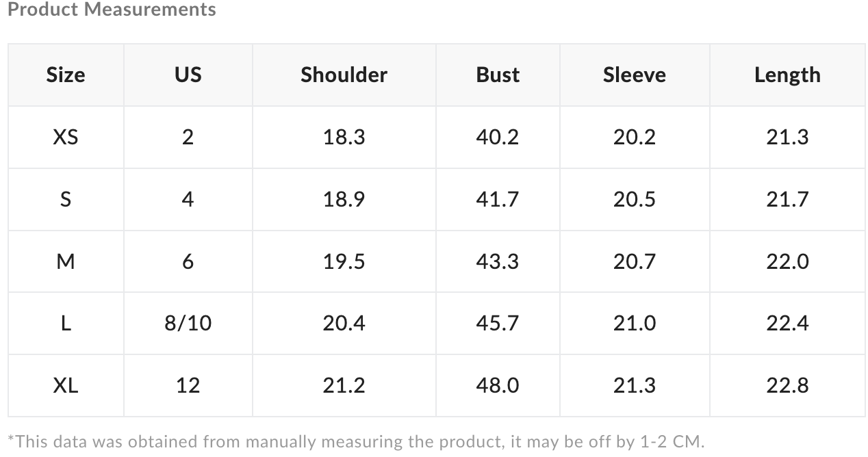Select the XL size row label
This screenshot has height=457, width=868.
click(66, 385)
